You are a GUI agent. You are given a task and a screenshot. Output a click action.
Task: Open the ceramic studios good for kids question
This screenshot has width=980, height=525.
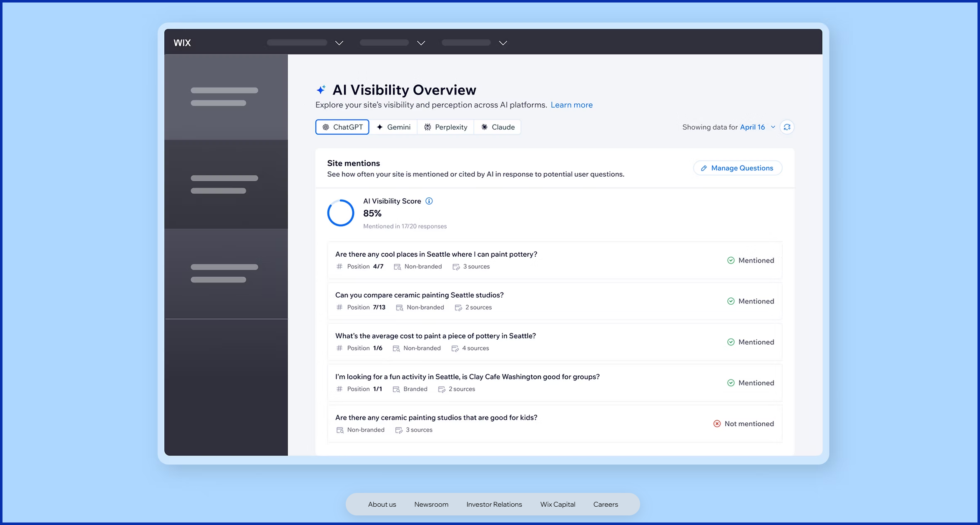coord(555,424)
